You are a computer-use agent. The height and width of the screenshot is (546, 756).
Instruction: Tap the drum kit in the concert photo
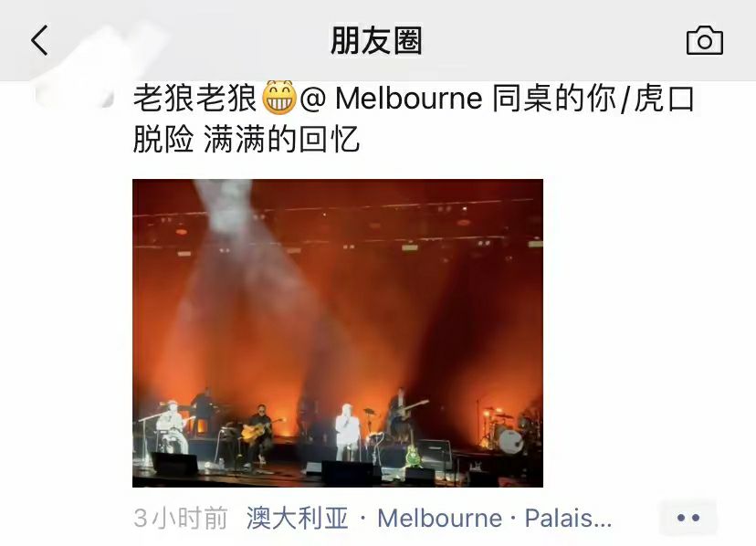pos(504,429)
